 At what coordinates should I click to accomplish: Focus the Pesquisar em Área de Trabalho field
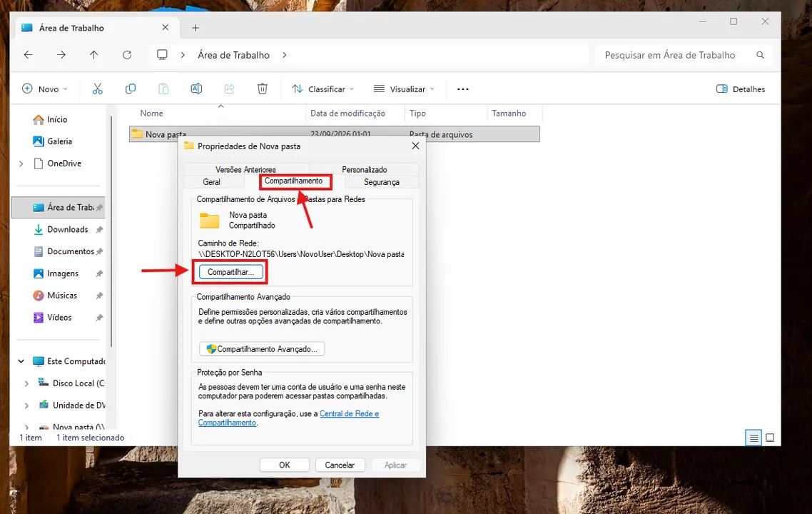click(x=684, y=55)
